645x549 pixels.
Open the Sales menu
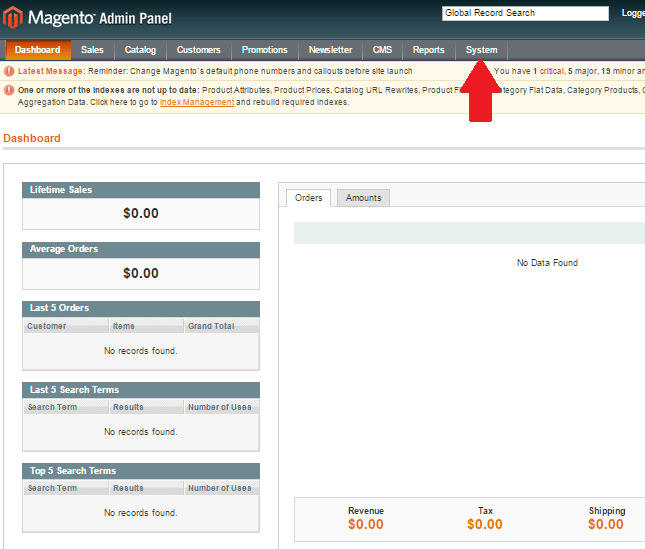click(x=92, y=50)
